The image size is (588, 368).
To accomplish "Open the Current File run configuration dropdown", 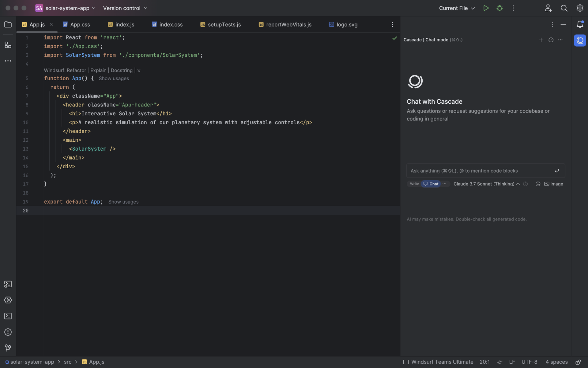I will tap(457, 8).
